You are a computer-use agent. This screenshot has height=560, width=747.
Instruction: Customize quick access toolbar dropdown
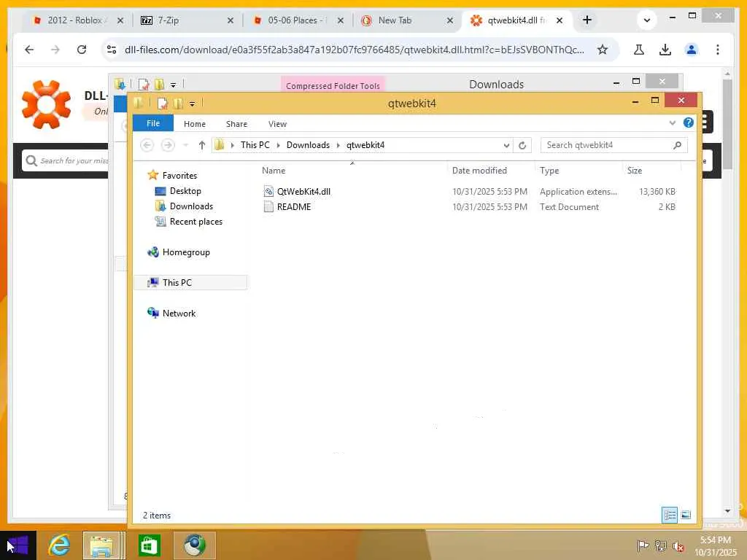[192, 104]
